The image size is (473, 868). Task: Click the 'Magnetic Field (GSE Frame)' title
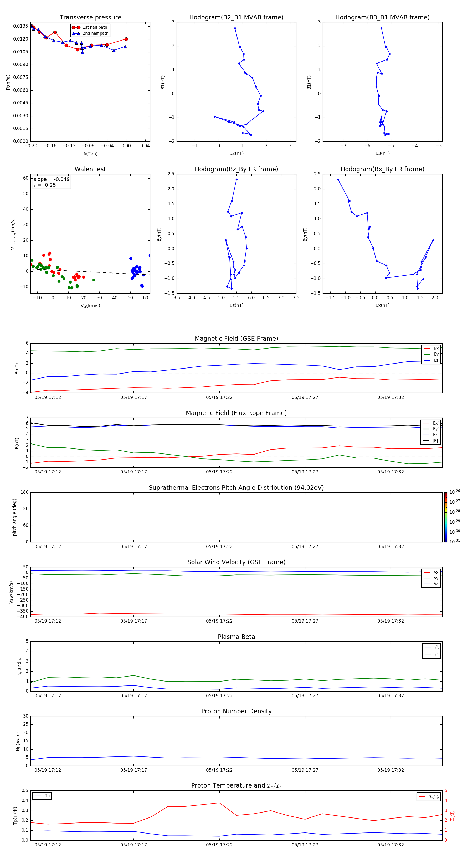[x=236, y=339]
